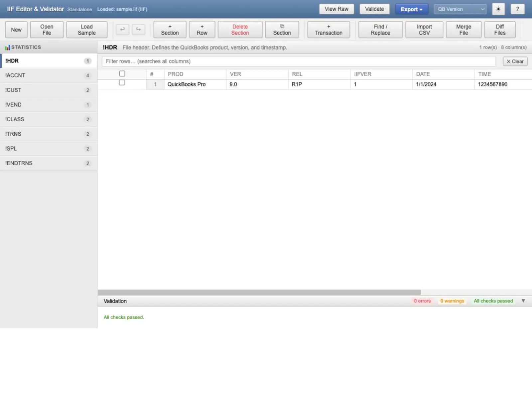
Task: Click the Filter rows input field
Action: 299,61
